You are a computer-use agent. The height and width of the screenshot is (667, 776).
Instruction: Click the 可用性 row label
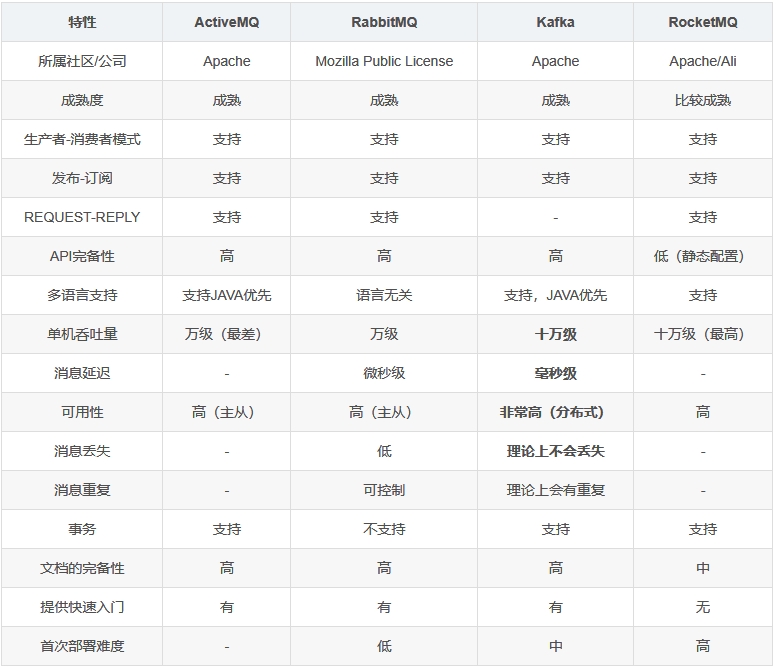click(x=82, y=412)
